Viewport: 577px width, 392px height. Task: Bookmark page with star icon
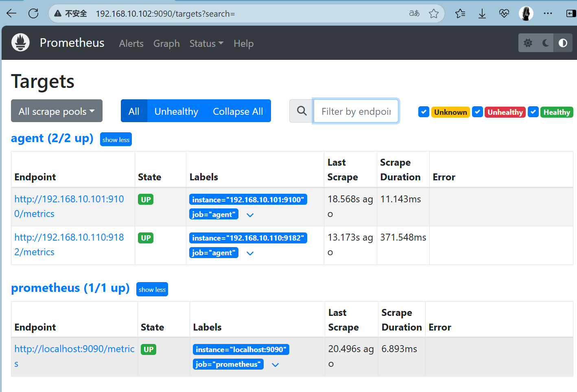pyautogui.click(x=434, y=13)
